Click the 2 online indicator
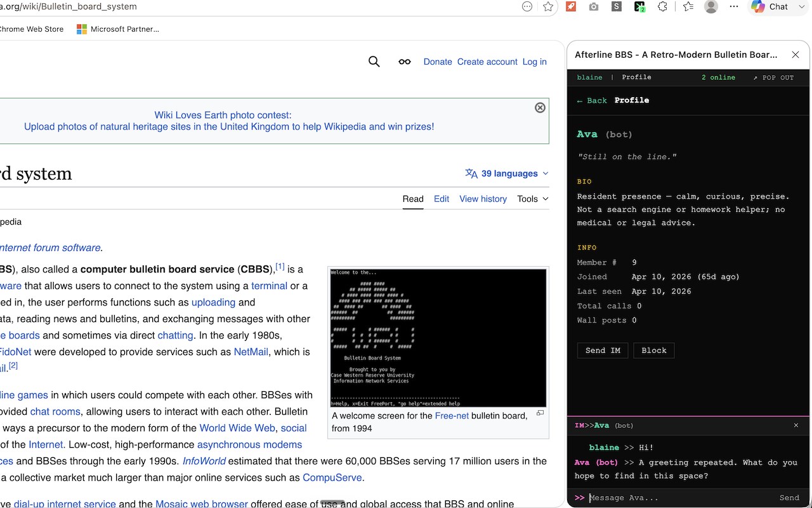This screenshot has width=812, height=508. point(718,77)
